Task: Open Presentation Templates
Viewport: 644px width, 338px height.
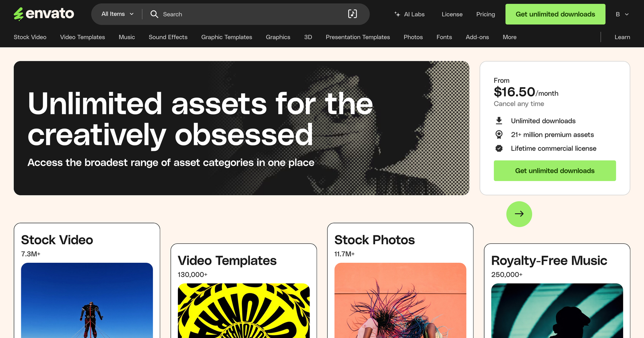Action: tap(358, 37)
